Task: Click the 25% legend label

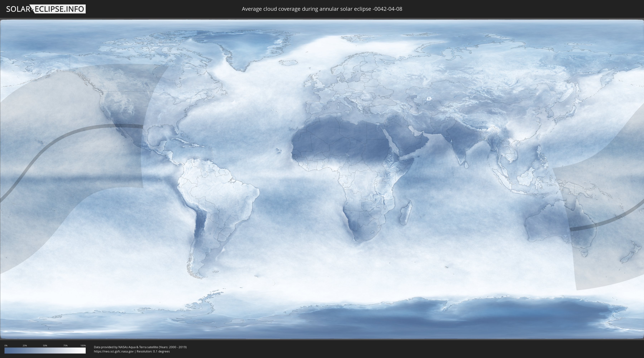Action: (25, 345)
